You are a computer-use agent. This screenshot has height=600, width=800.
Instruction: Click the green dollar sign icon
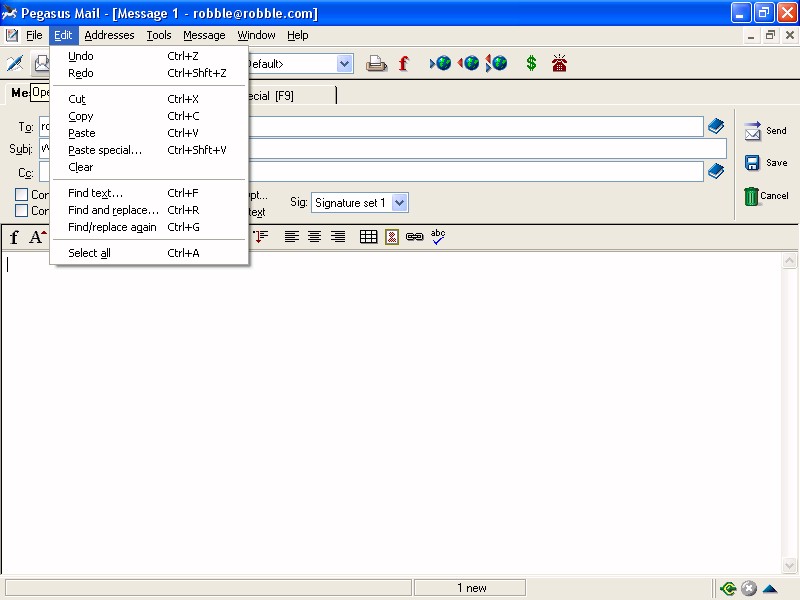click(531, 63)
